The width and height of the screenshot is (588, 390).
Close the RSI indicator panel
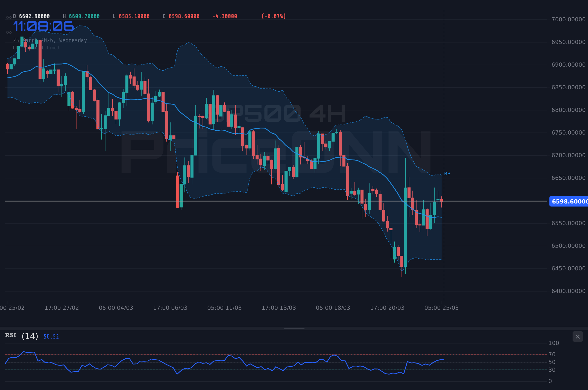click(x=577, y=336)
